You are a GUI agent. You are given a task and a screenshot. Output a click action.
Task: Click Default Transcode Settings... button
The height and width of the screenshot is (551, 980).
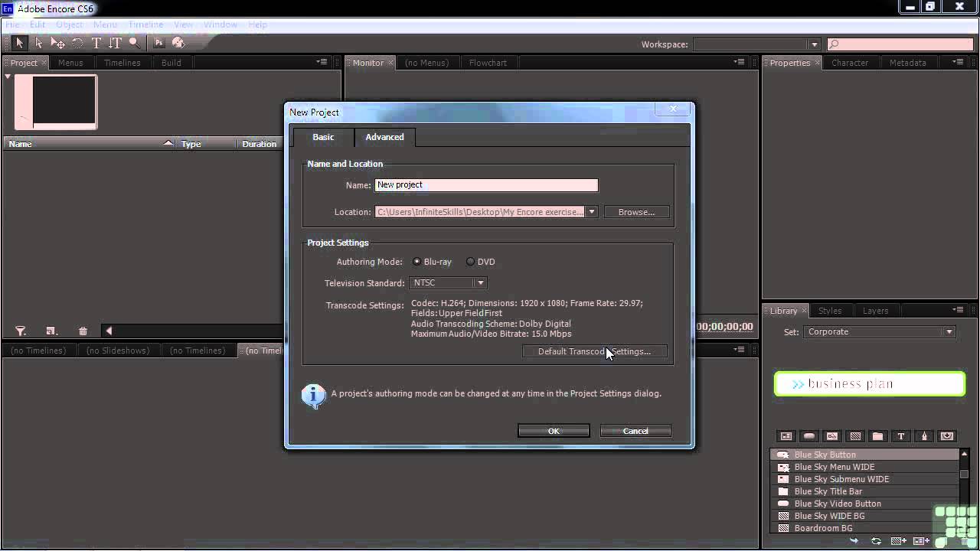tap(594, 351)
